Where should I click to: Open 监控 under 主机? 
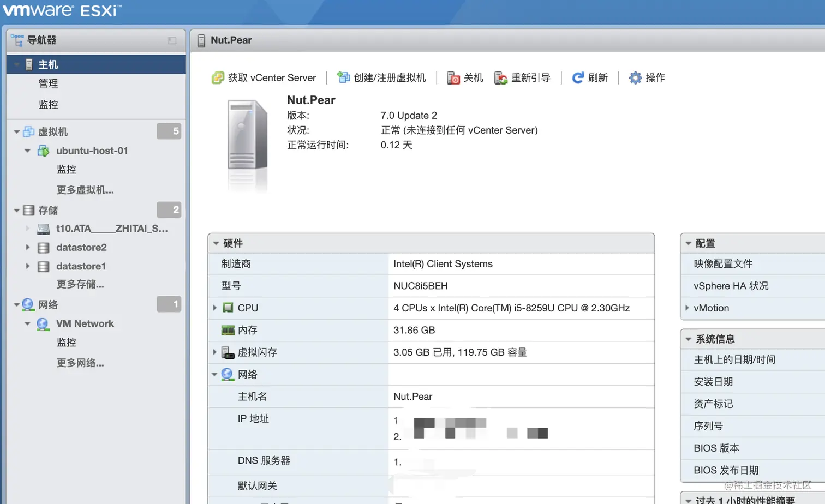48,104
